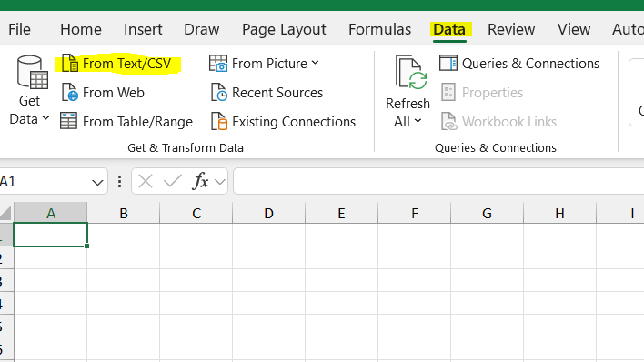Screen dimensions: 644x362
Task: Switch to the Review tab
Action: coord(511,29)
